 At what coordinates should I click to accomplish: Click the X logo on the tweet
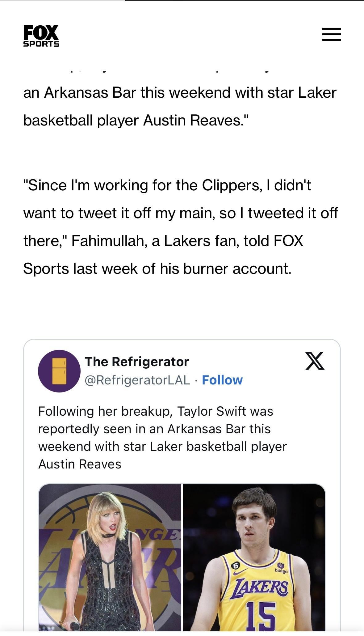[x=315, y=361]
